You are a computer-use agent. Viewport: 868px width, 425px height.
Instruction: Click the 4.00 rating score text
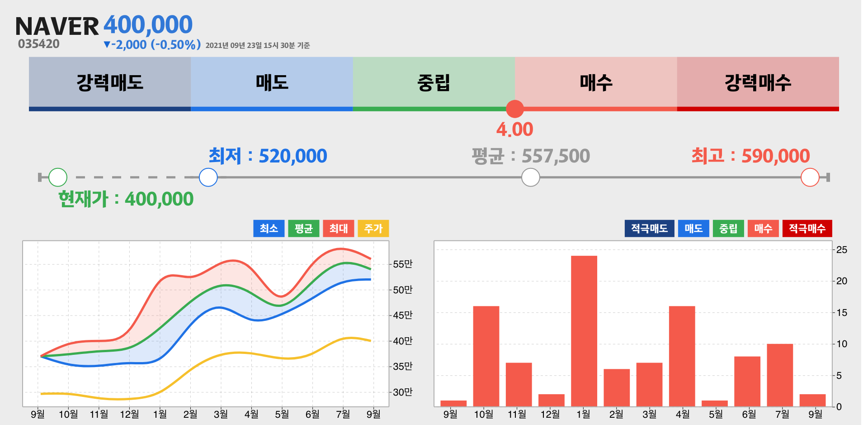click(515, 129)
